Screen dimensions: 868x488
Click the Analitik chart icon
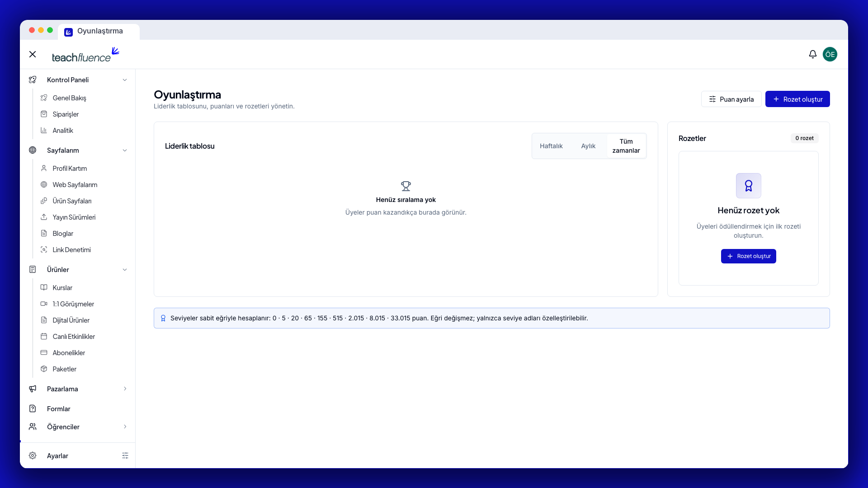pyautogui.click(x=44, y=131)
